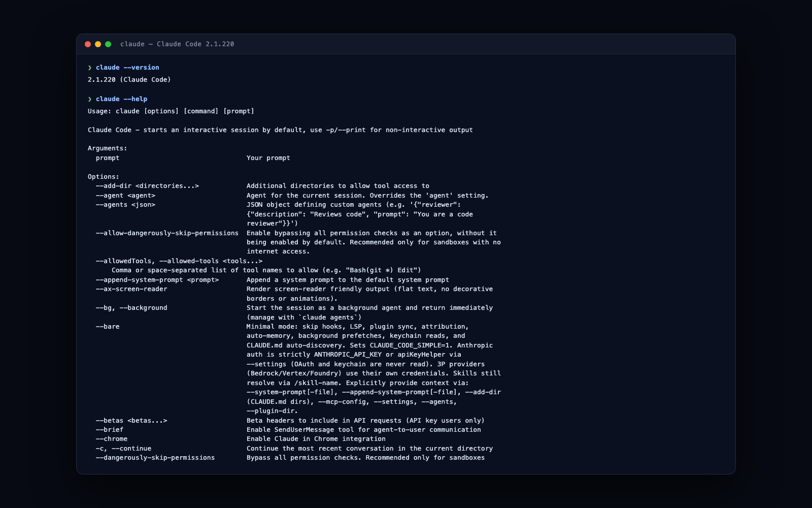Click the 'Minimal mode: skip hooks, LSP' description line
The width and height of the screenshot is (812, 508).
[358, 327]
